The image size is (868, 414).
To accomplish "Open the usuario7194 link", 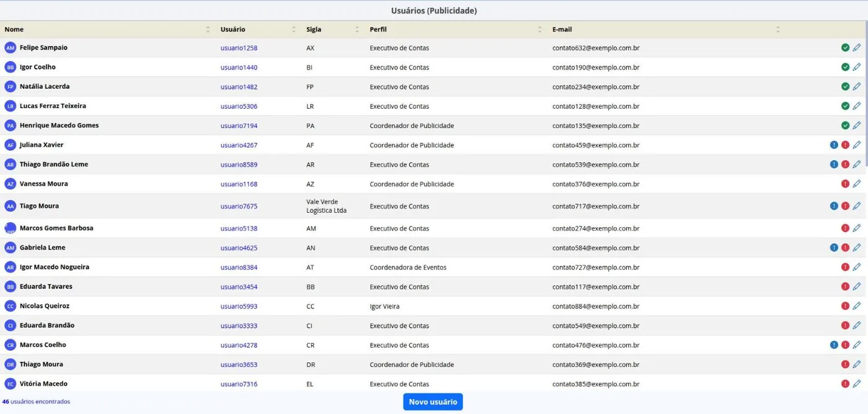I will tap(239, 125).
